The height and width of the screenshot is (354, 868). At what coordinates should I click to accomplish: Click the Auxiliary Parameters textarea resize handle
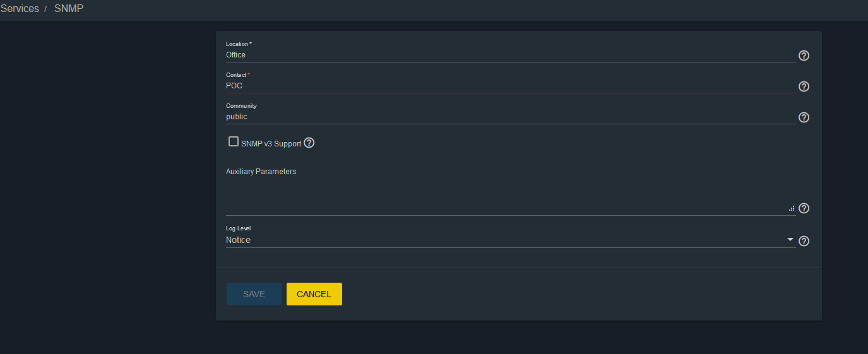[792, 208]
